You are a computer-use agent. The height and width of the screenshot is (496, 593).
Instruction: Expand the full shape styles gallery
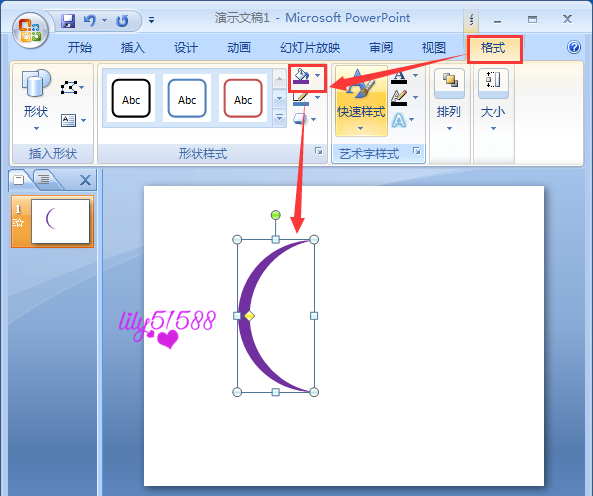click(x=279, y=118)
